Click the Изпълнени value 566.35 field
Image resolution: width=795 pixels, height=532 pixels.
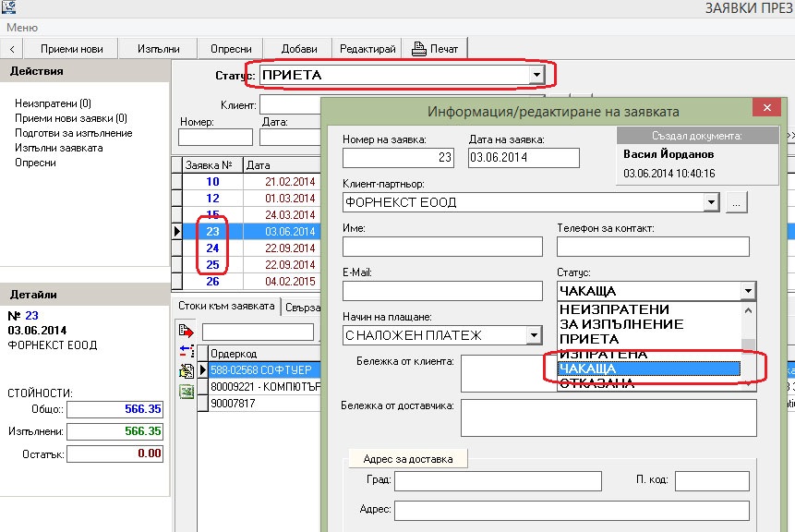[115, 431]
